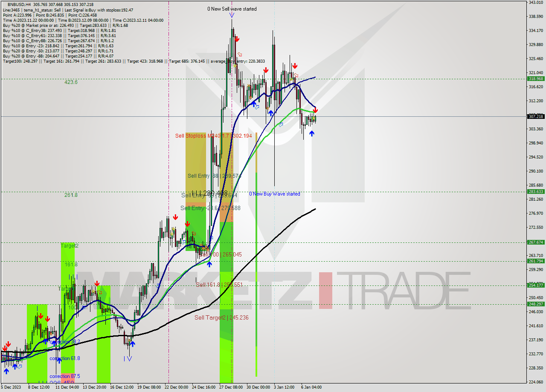Image resolution: width=546 pixels, height=392 pixels.
Task: Click the 'Sell Entry -88 | 289.574' label
Action: click(x=215, y=176)
